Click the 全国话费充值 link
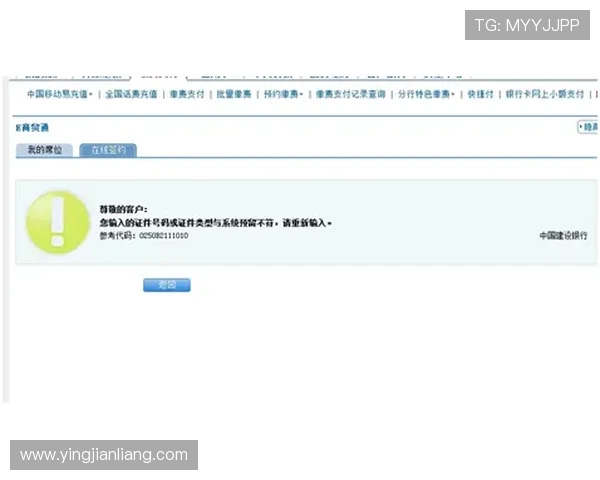Image resolution: width=600 pixels, height=480 pixels. coord(131,94)
